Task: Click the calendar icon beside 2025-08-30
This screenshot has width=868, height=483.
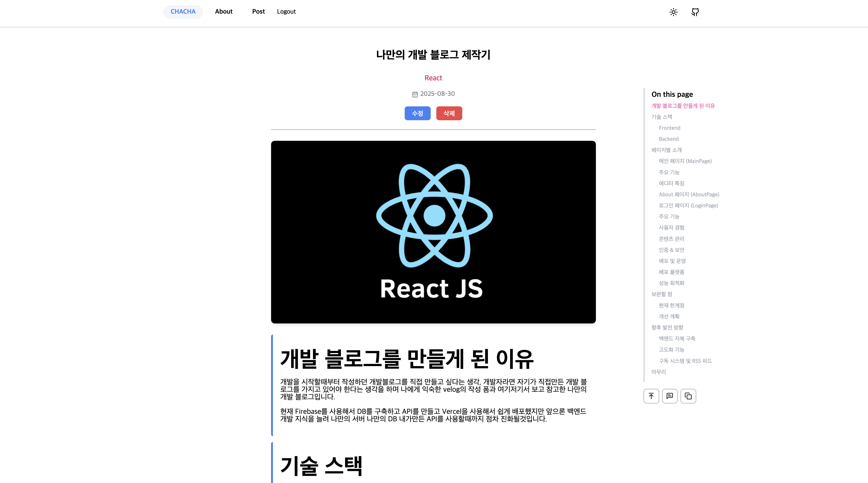Action: (415, 94)
